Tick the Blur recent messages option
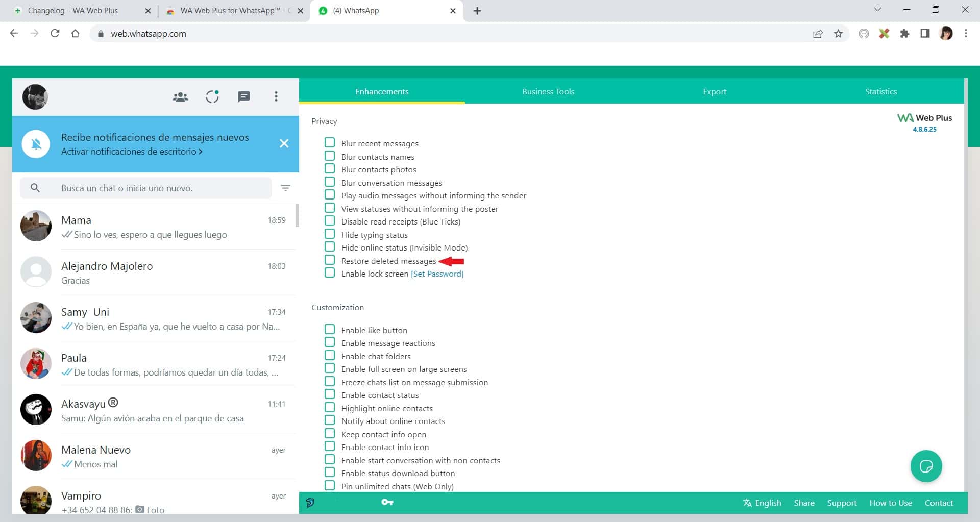This screenshot has width=980, height=522. pyautogui.click(x=330, y=143)
